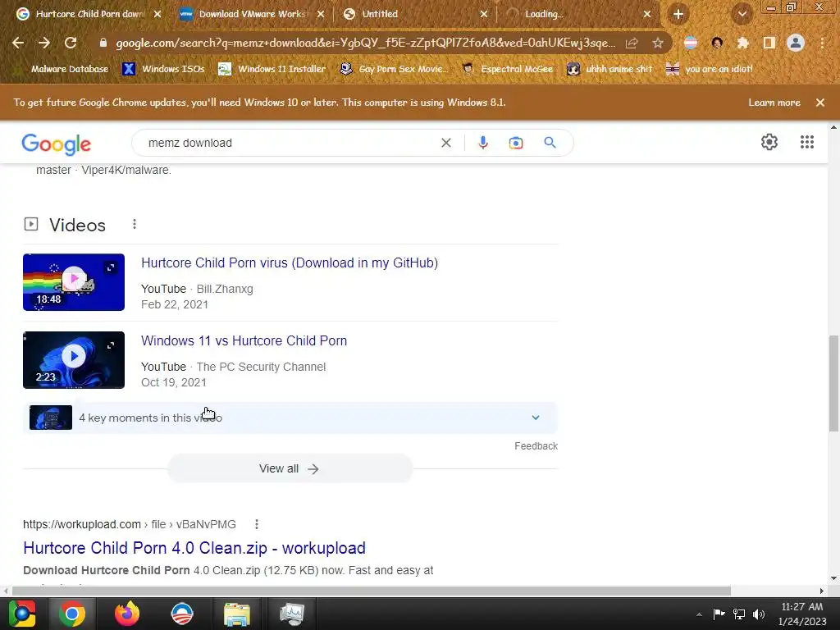The image size is (840, 630).
Task: Play the 2:23 video thumbnail
Action: (74, 360)
